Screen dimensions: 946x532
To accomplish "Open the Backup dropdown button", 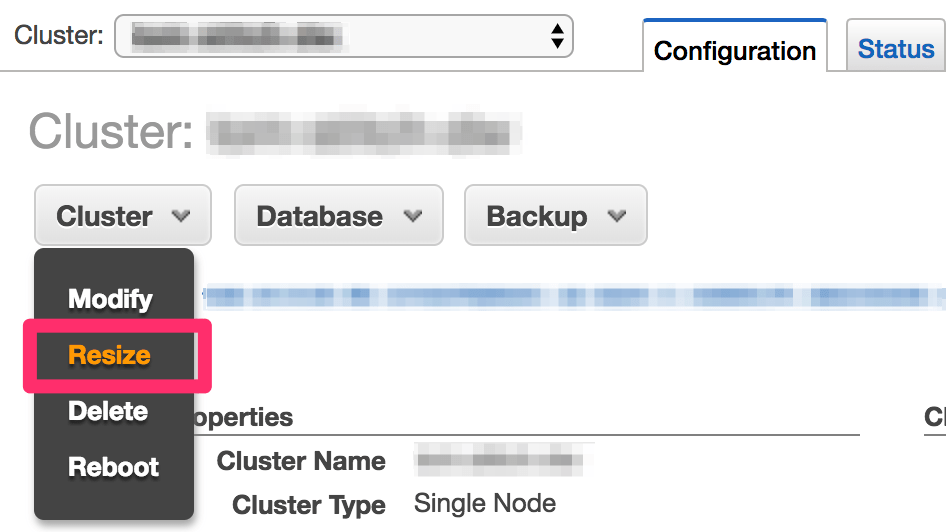I will pos(556,215).
